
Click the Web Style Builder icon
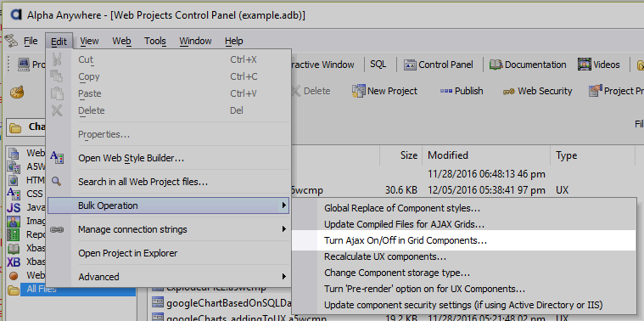(57, 157)
